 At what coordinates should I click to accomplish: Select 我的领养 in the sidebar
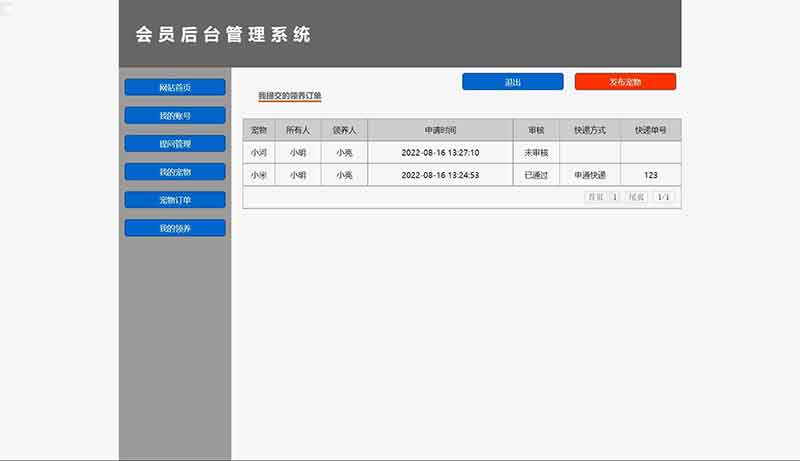click(175, 228)
